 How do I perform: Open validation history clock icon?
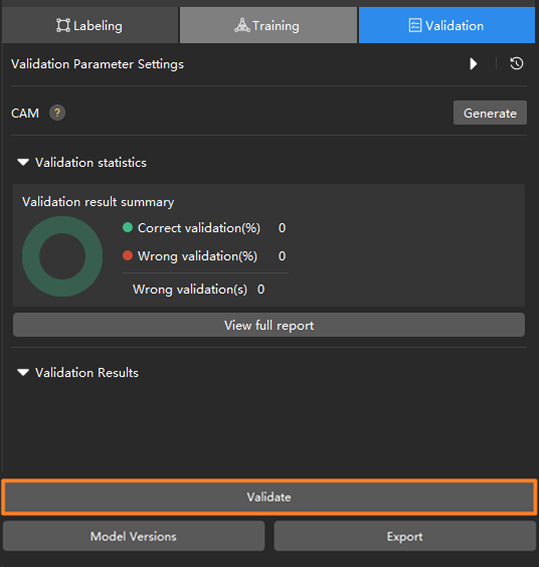click(517, 64)
